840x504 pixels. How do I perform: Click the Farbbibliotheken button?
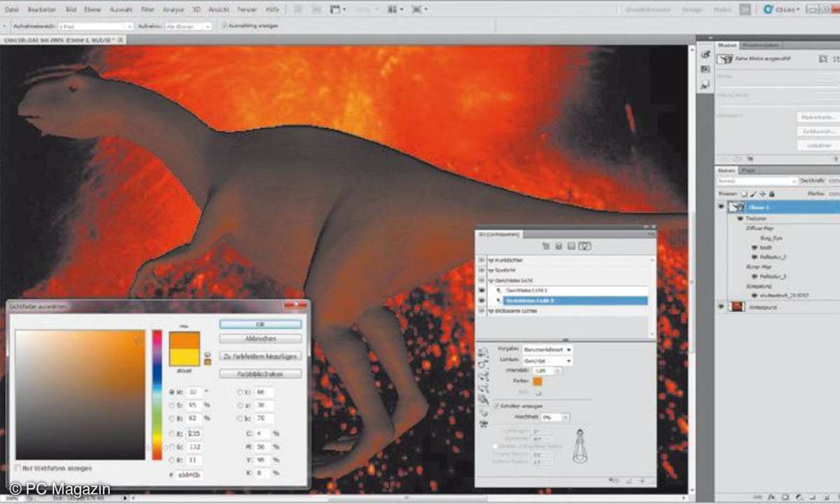[x=260, y=374]
